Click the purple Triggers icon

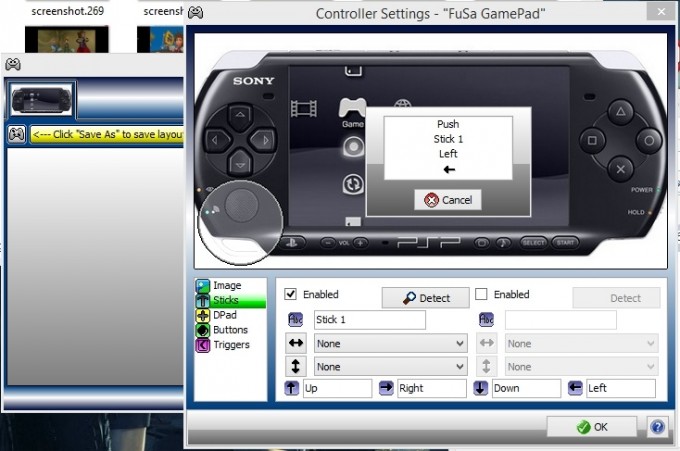[x=203, y=345]
